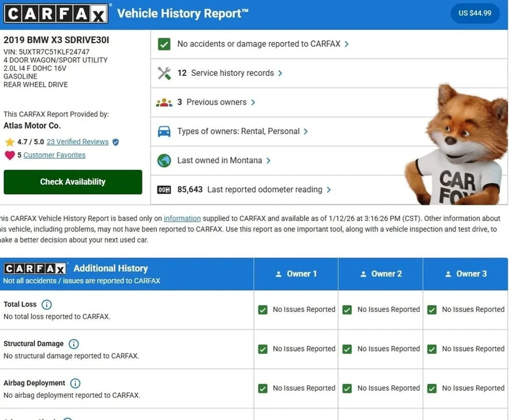
Task: Expand No accidents or damage reported chevron
Action: point(346,44)
